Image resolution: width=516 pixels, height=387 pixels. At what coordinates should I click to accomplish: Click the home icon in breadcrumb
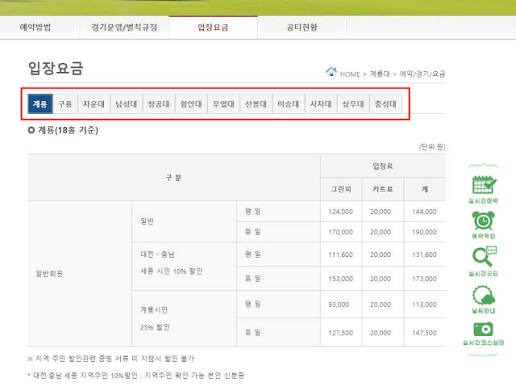[331, 71]
